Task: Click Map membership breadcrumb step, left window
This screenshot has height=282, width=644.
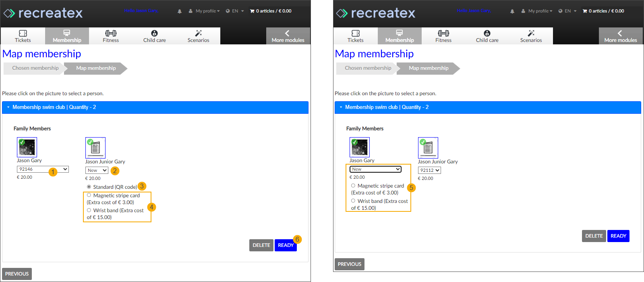Action: tap(96, 68)
